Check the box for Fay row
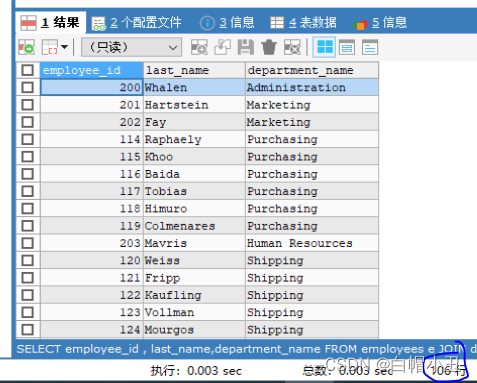The width and height of the screenshot is (477, 383). coord(27,122)
